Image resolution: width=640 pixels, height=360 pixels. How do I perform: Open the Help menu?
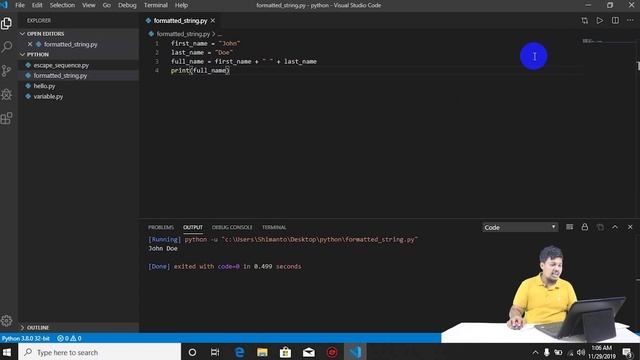point(181,5)
